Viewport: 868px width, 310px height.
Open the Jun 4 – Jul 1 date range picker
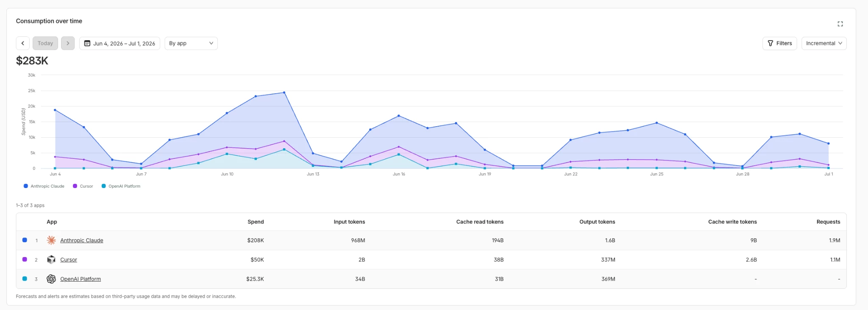click(120, 43)
